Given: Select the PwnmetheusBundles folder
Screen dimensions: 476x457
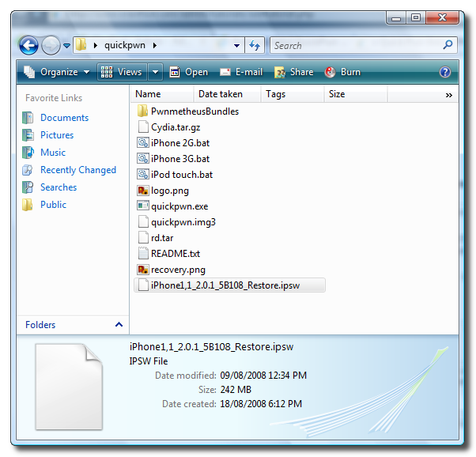Looking at the screenshot, I should pos(195,111).
